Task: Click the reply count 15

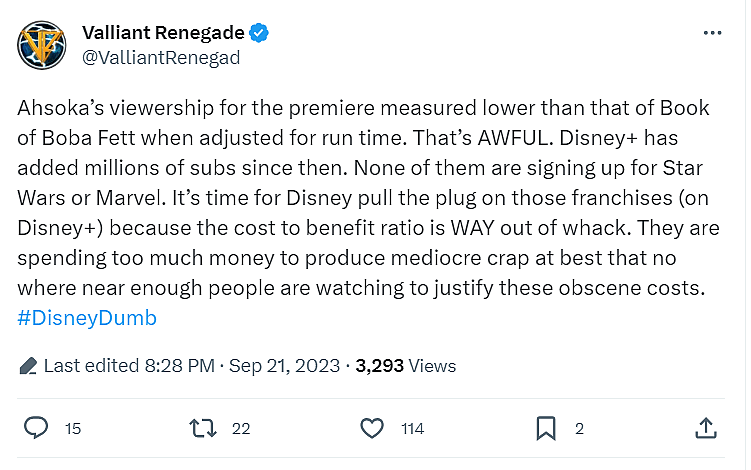Action: tap(73, 429)
